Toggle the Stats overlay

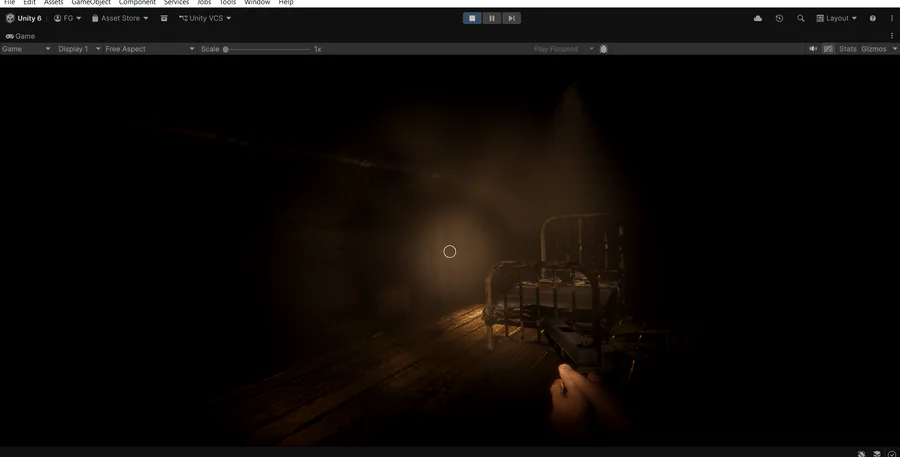pos(847,49)
